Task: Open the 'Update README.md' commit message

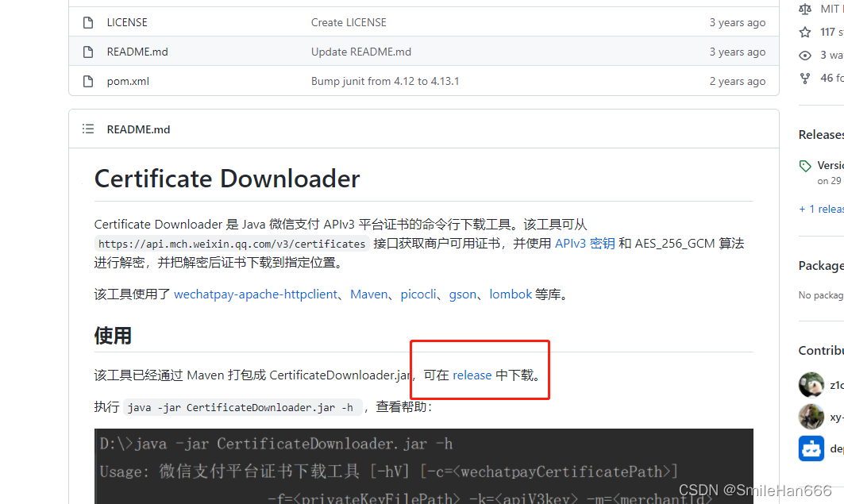Action: click(361, 52)
